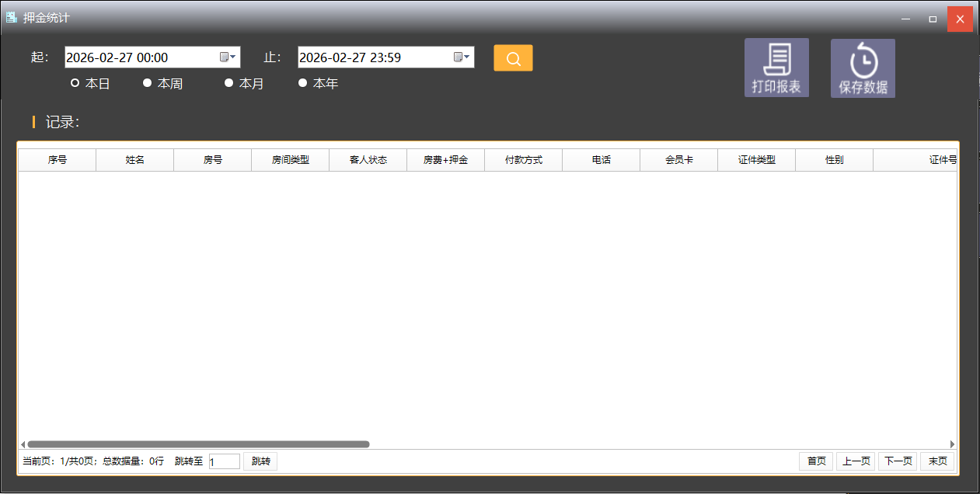This screenshot has width=980, height=494.
Task: Click the 保存数据 save data icon
Action: point(863,68)
